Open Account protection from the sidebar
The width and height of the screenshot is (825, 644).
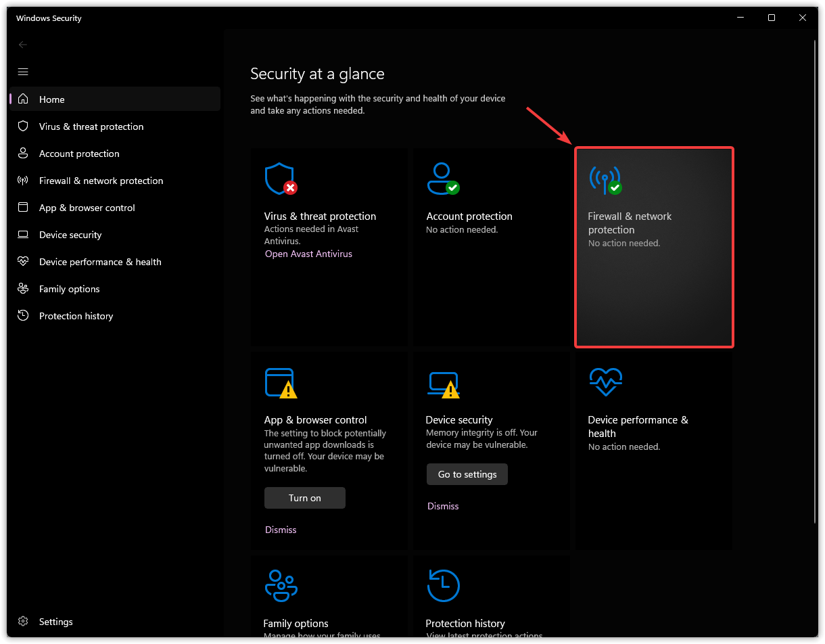point(79,154)
